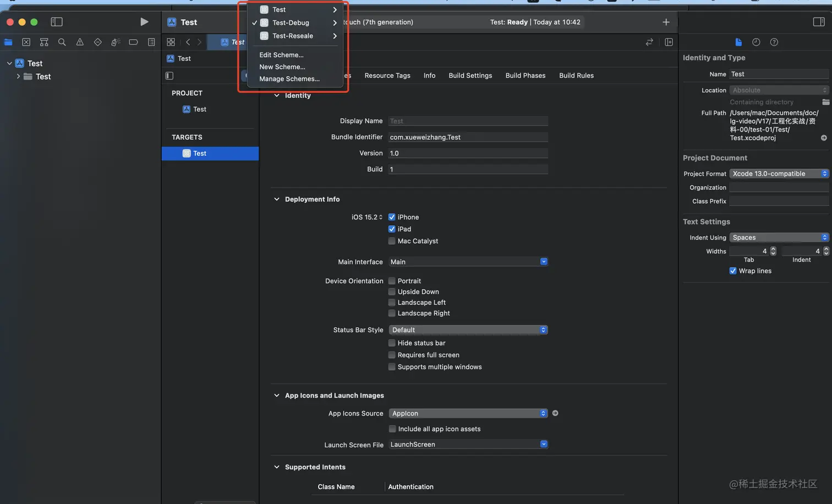The height and width of the screenshot is (504, 832).
Task: Enable Mac Catalyst support
Action: pyautogui.click(x=392, y=241)
